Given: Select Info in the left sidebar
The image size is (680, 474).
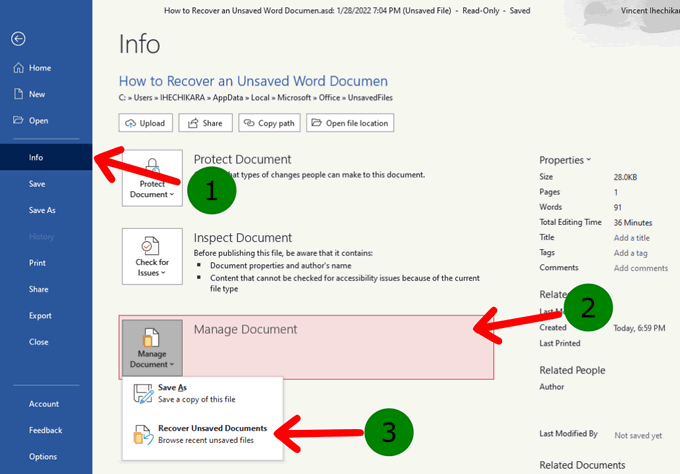Looking at the screenshot, I should (x=36, y=157).
